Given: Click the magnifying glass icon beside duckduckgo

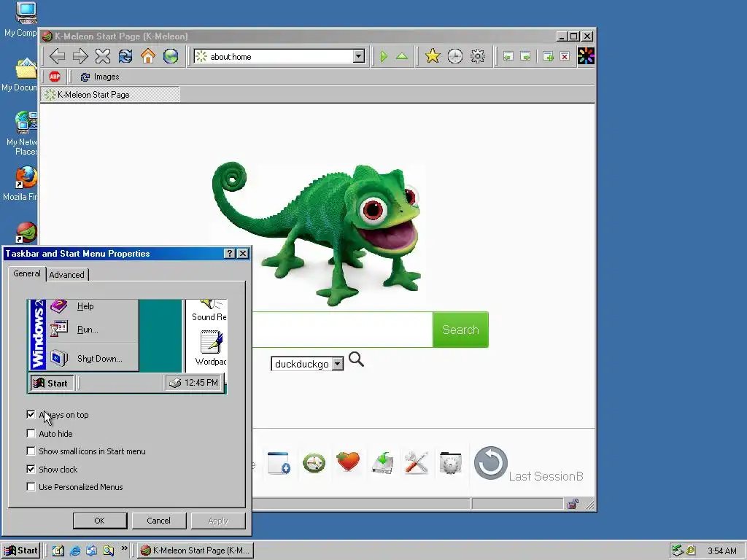Looking at the screenshot, I should tap(356, 359).
